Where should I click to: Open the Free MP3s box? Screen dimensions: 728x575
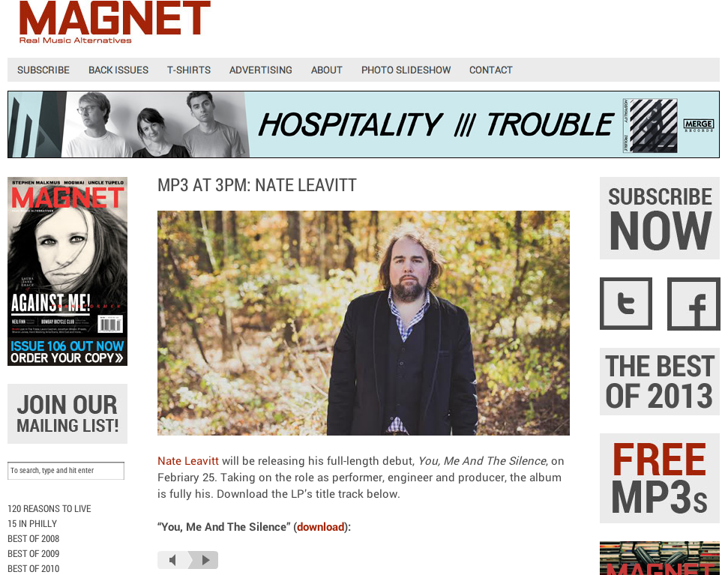[660, 478]
